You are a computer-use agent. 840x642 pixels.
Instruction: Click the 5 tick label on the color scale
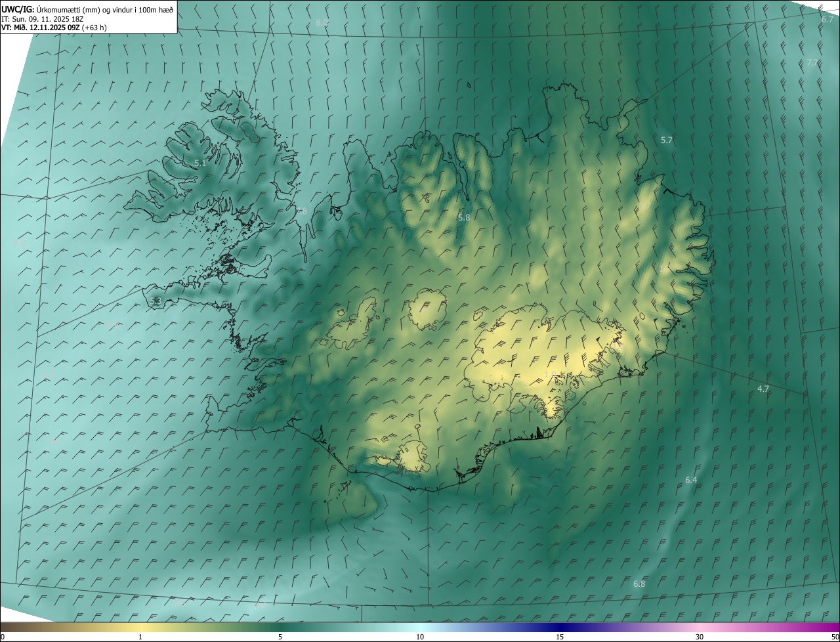coord(280,637)
